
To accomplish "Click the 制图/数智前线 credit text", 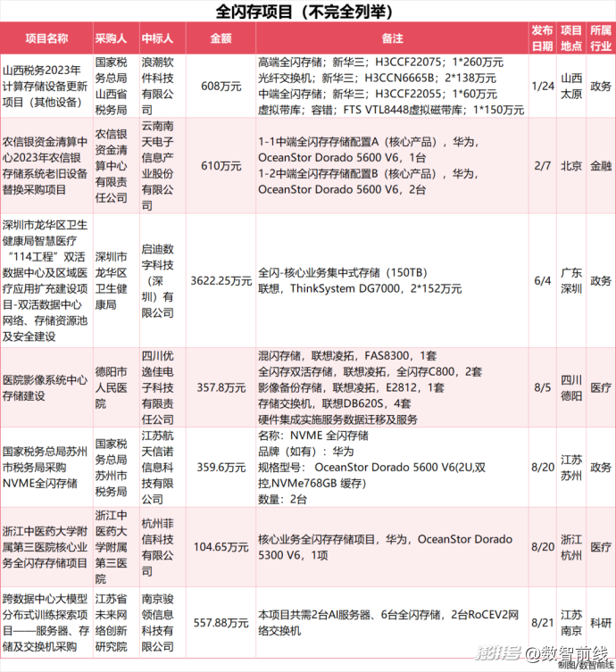I will point(585,665).
